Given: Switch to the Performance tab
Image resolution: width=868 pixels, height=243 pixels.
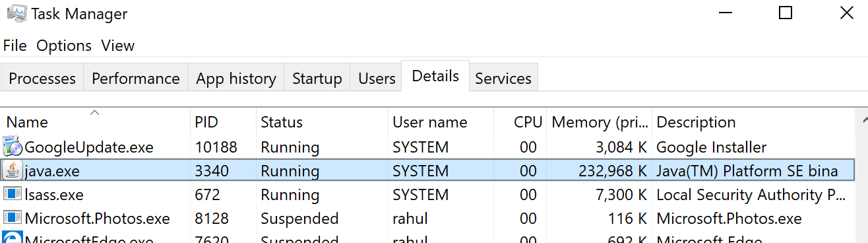Looking at the screenshot, I should pyautogui.click(x=136, y=79).
